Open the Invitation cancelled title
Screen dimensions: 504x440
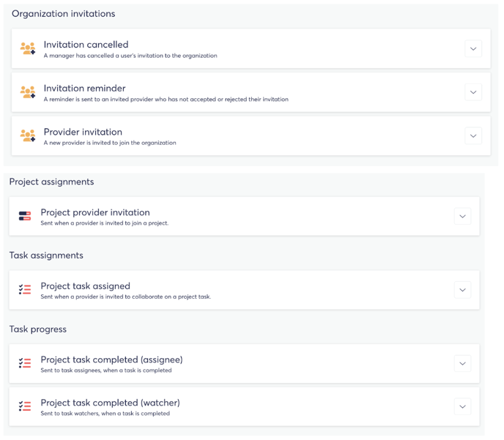[86, 45]
